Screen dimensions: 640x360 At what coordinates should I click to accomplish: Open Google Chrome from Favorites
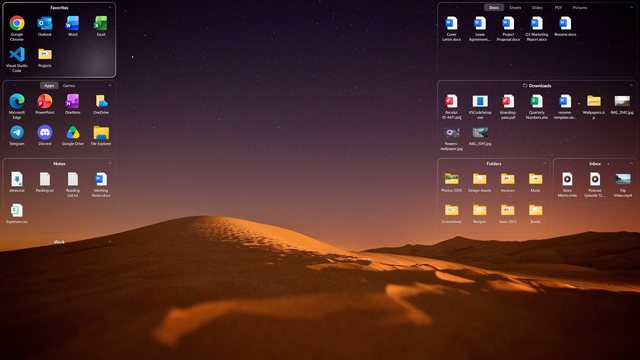click(x=17, y=24)
